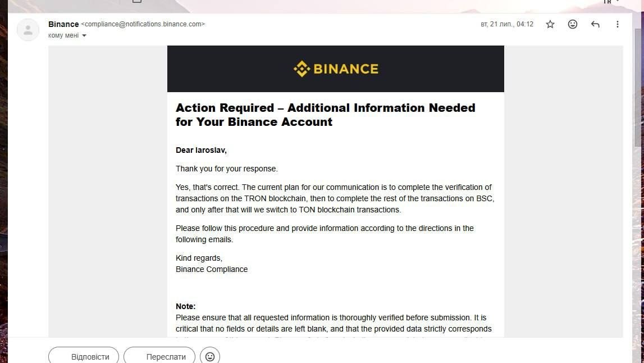Click the sender's avatar picture
This screenshot has height=363, width=644.
[x=28, y=30]
